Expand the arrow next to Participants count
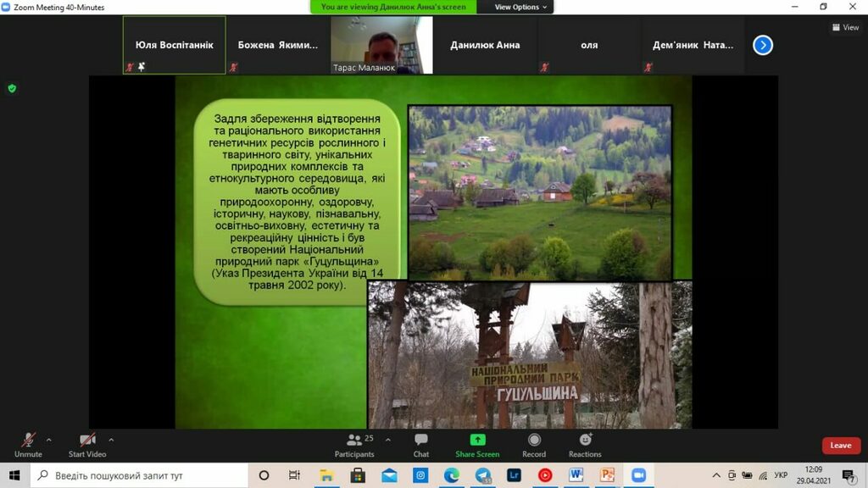 click(388, 440)
